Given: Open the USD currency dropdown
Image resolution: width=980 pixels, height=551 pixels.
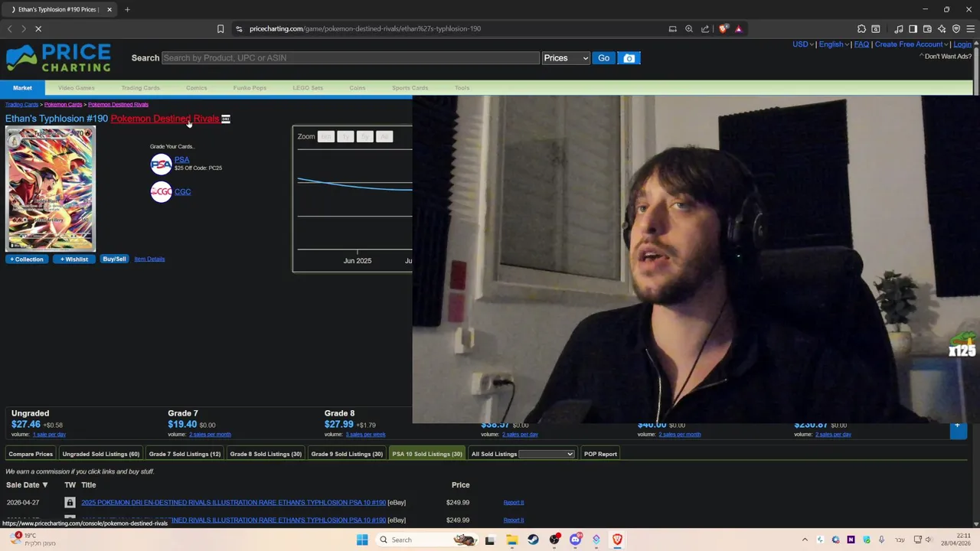Looking at the screenshot, I should click(802, 44).
